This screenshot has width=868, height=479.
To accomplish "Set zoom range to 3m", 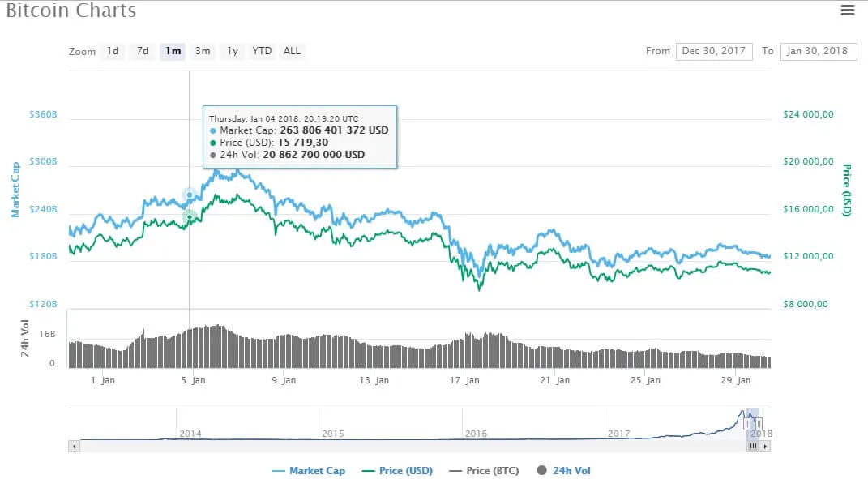I will 203,51.
